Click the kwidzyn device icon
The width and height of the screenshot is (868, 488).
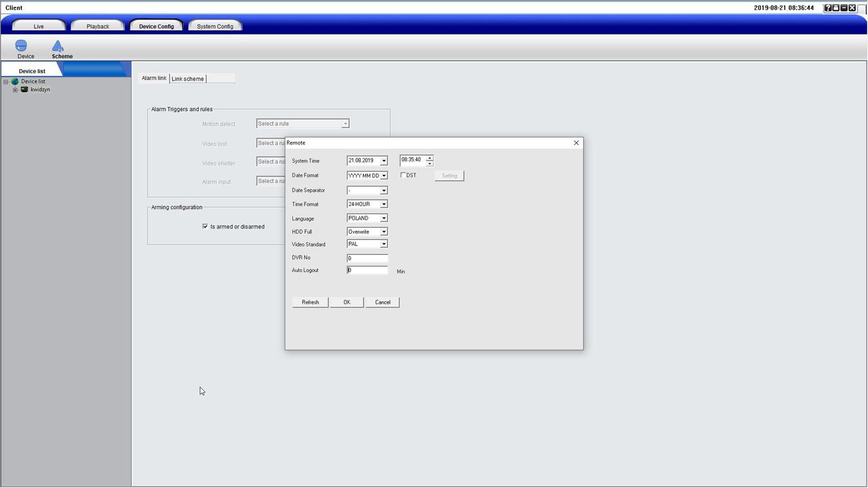pos(24,89)
